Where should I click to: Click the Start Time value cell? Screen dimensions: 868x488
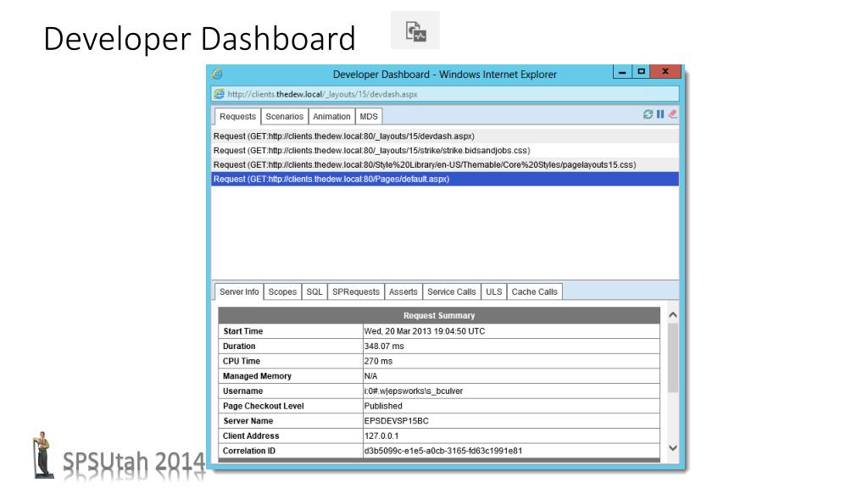tap(511, 331)
